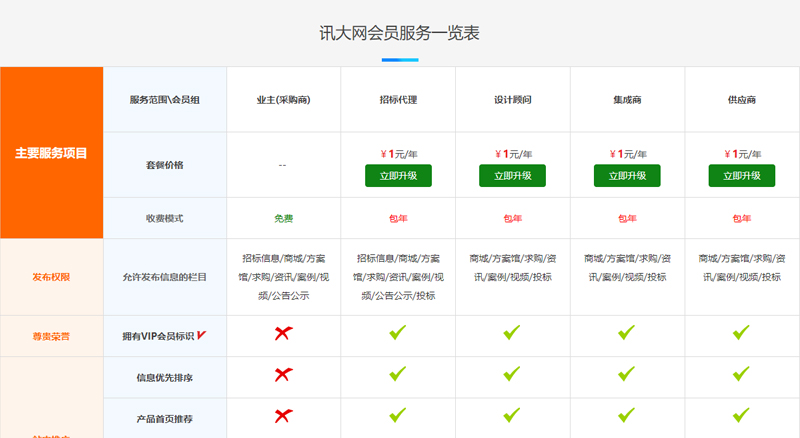
Task: Click green check in 产品首页推荐 row under 招标代理
Action: (398, 415)
